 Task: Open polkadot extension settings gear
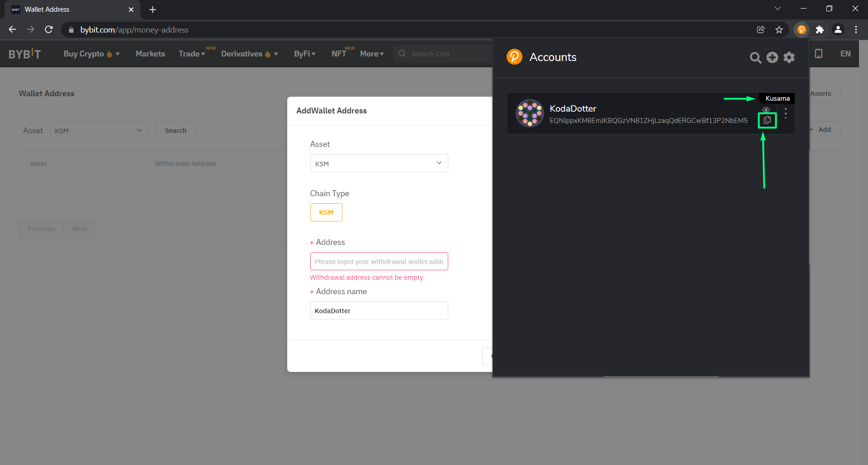(x=789, y=57)
